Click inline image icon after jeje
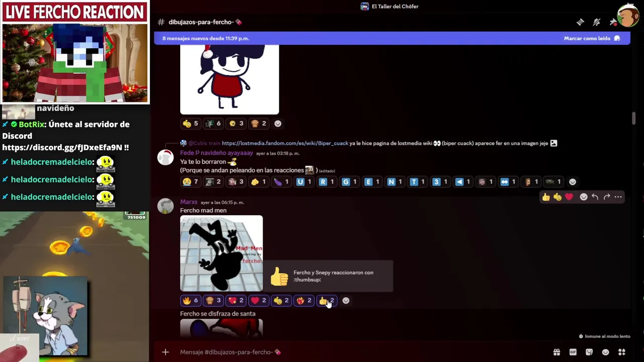The image size is (644, 362). (x=553, y=143)
